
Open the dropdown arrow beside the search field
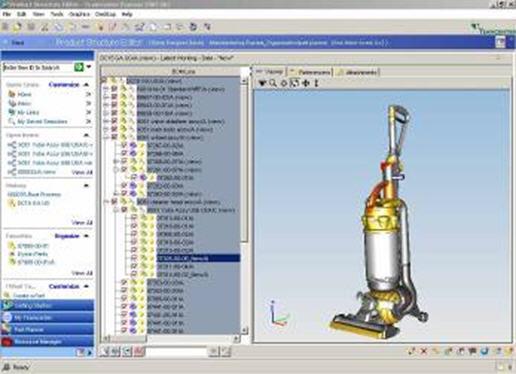tap(89, 67)
